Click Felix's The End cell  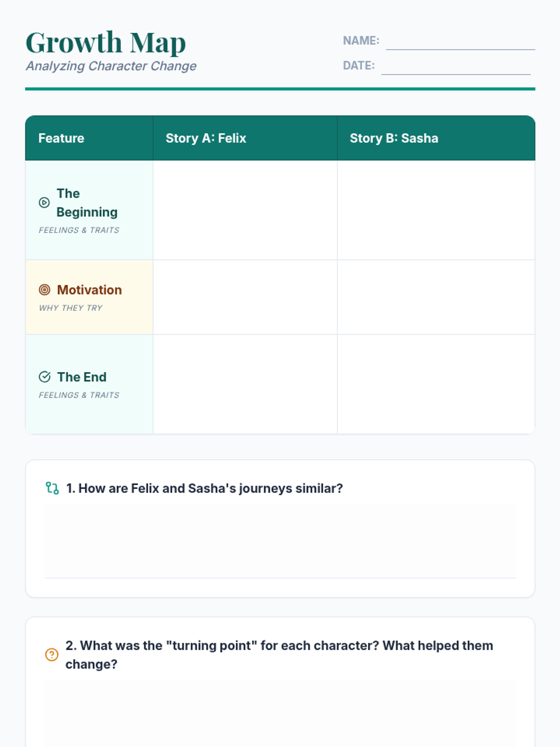coord(245,384)
